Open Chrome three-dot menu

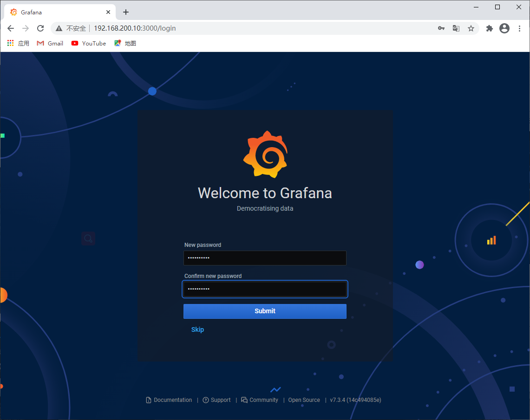click(x=519, y=28)
